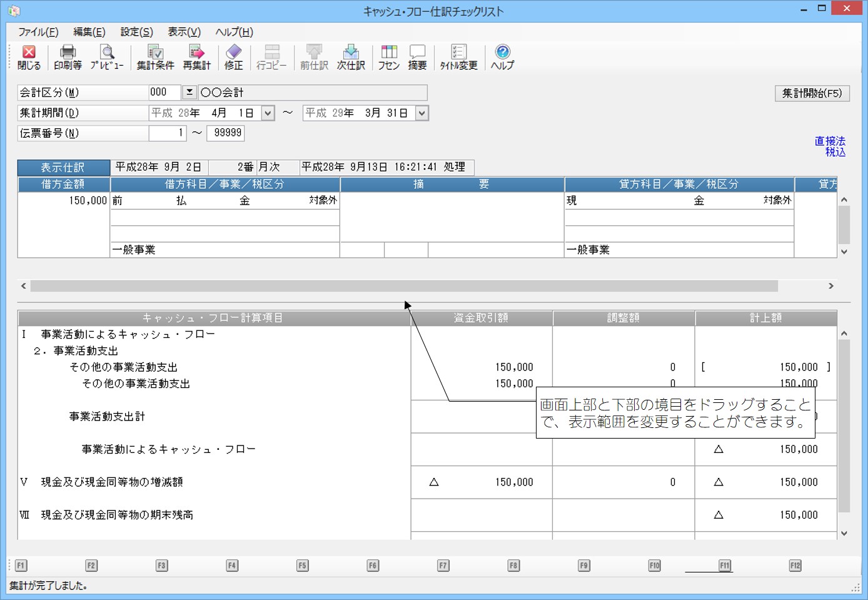Click the 修正 edit icon
This screenshot has height=600, width=868.
tap(233, 57)
